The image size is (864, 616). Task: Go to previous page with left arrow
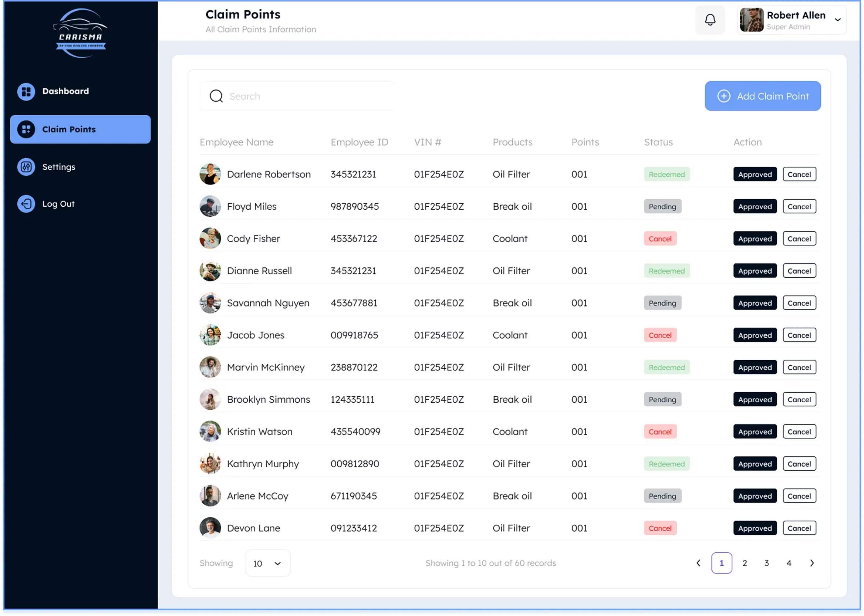[x=698, y=563]
